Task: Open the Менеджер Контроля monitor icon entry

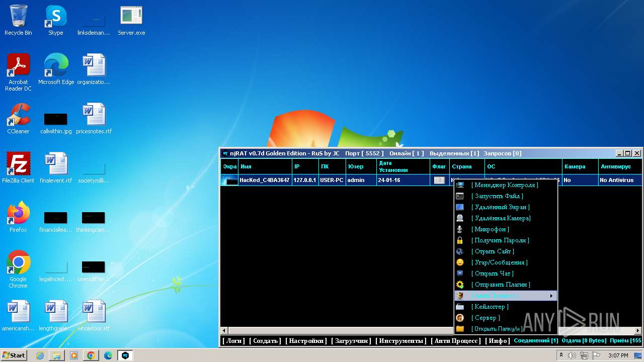Action: click(460, 185)
